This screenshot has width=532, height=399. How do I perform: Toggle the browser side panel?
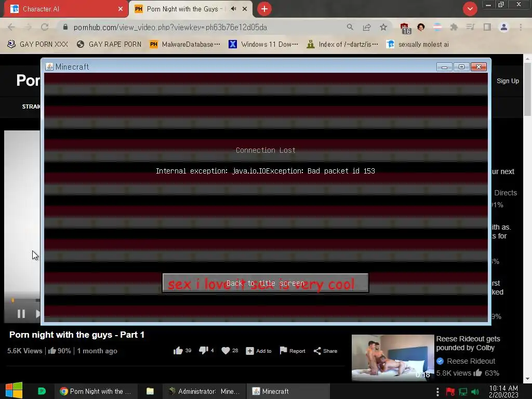[487, 27]
